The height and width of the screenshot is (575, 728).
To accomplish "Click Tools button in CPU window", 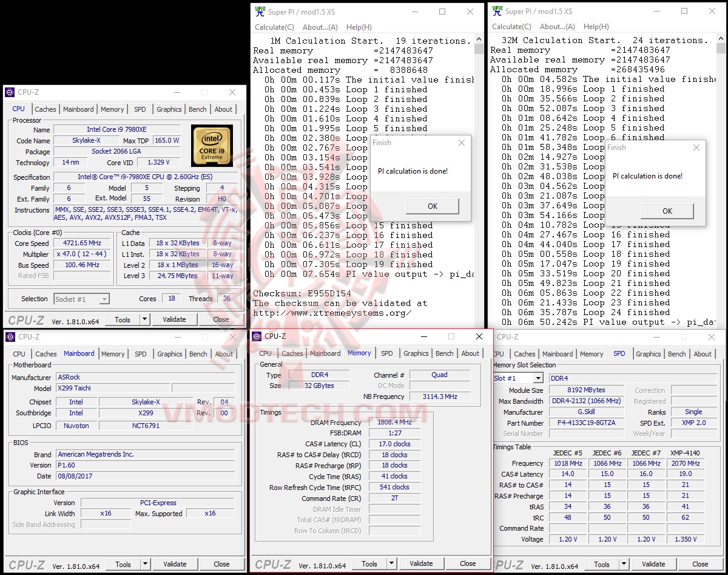I will tap(123, 319).
